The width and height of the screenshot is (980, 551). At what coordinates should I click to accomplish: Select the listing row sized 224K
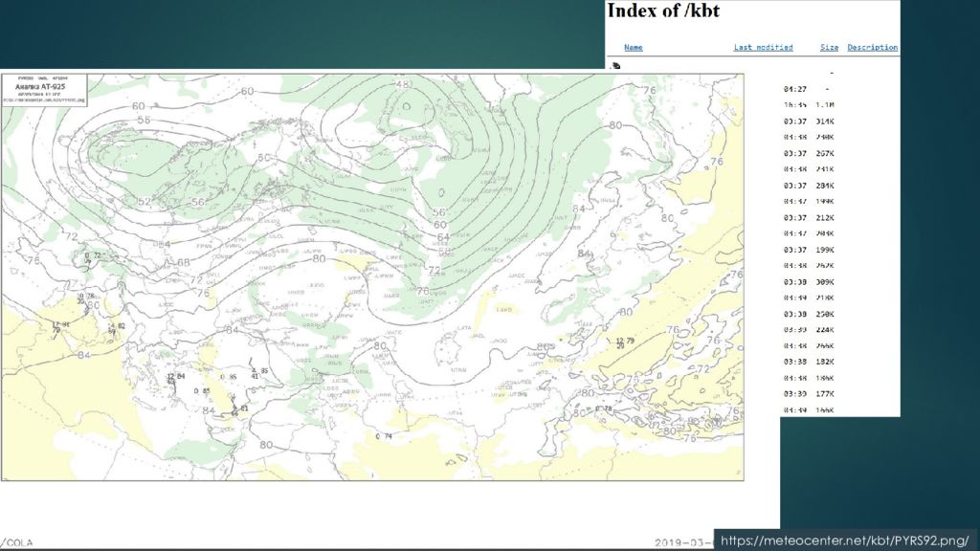tap(809, 330)
